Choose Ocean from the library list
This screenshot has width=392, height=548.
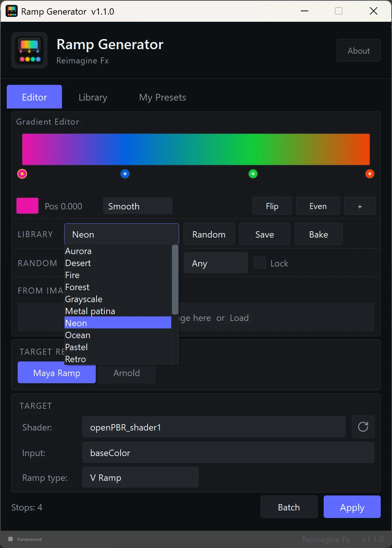click(x=118, y=335)
